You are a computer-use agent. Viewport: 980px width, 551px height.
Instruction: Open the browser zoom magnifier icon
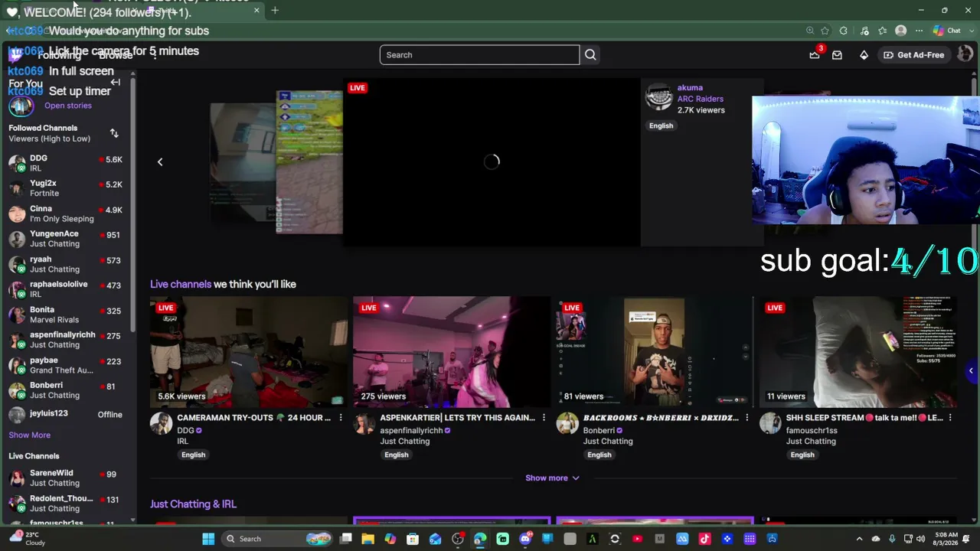click(x=810, y=31)
